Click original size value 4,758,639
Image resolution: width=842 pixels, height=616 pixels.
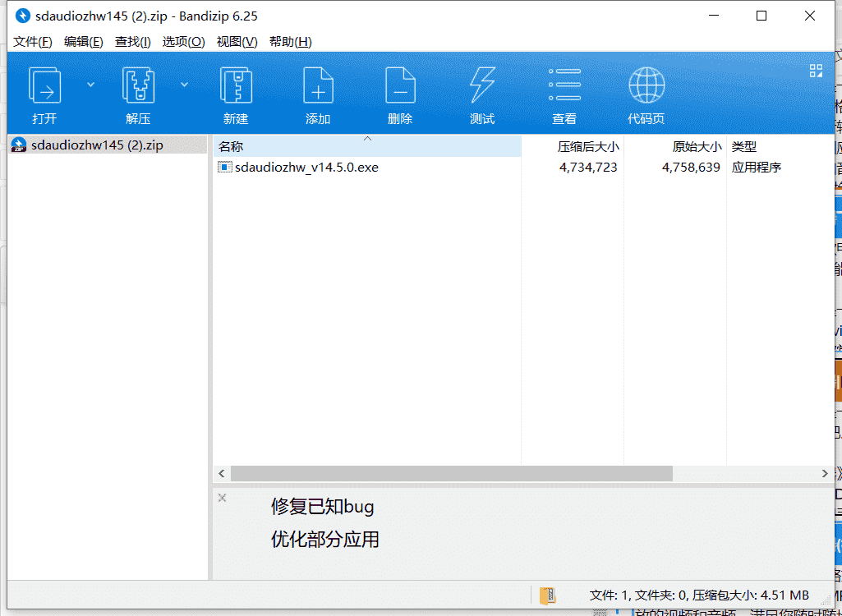pyautogui.click(x=691, y=168)
